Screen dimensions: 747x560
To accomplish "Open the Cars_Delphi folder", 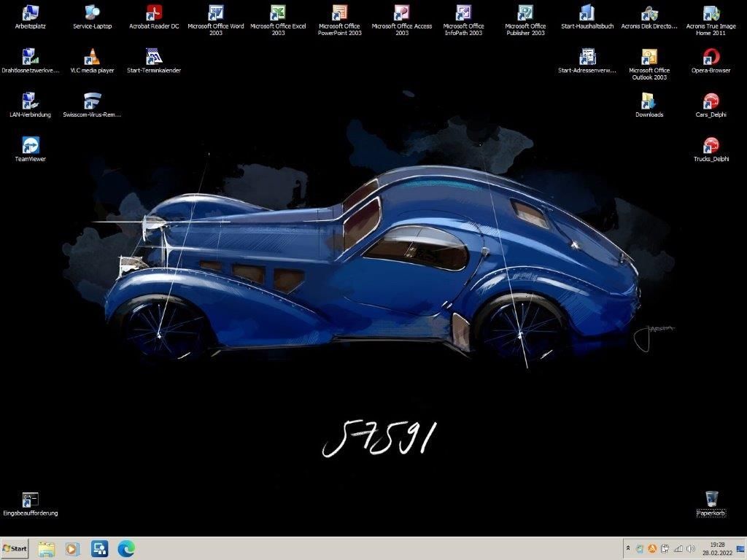I will click(711, 100).
